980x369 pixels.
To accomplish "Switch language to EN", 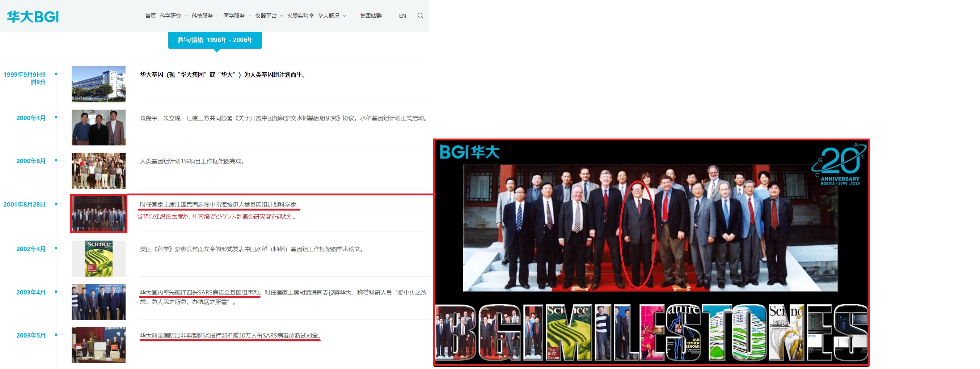I will tap(402, 16).
